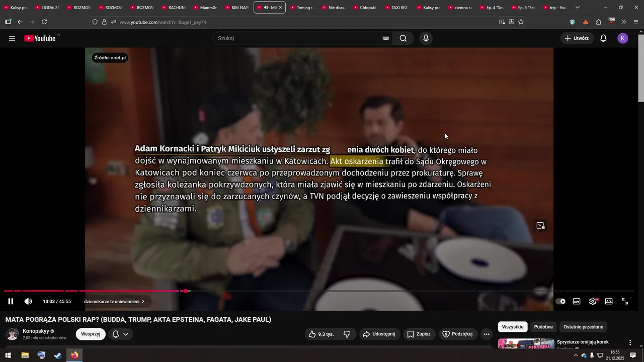Image resolution: width=644 pixels, height=362 pixels.
Task: Select the Wszystkie filter chip
Action: [513, 327]
